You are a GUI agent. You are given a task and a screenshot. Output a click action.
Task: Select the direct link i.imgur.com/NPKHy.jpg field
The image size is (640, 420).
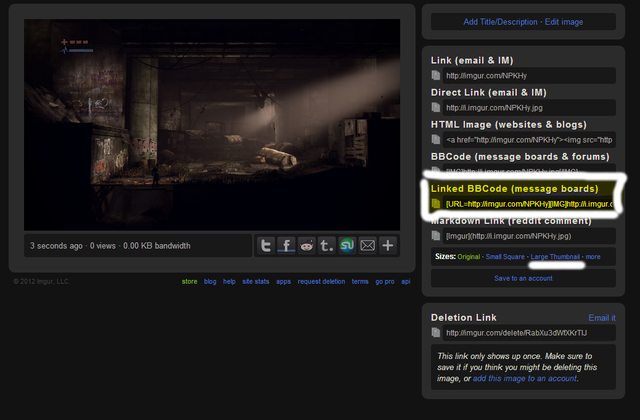pos(529,108)
